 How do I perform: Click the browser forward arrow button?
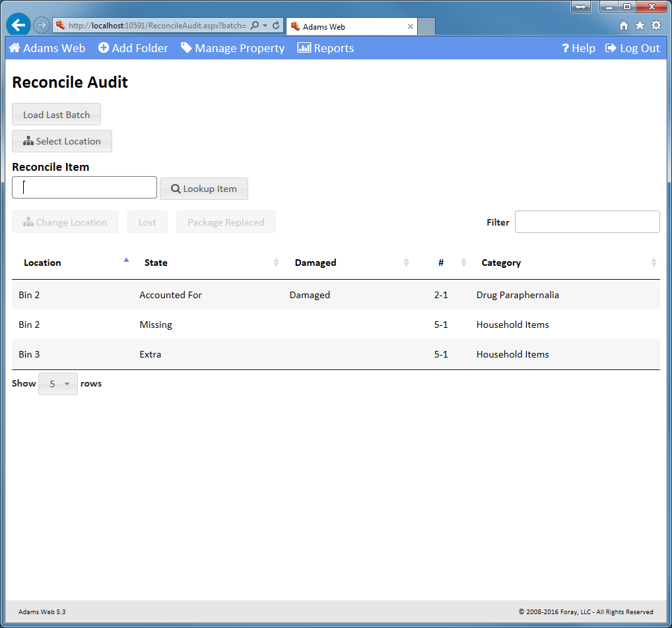[x=41, y=26]
